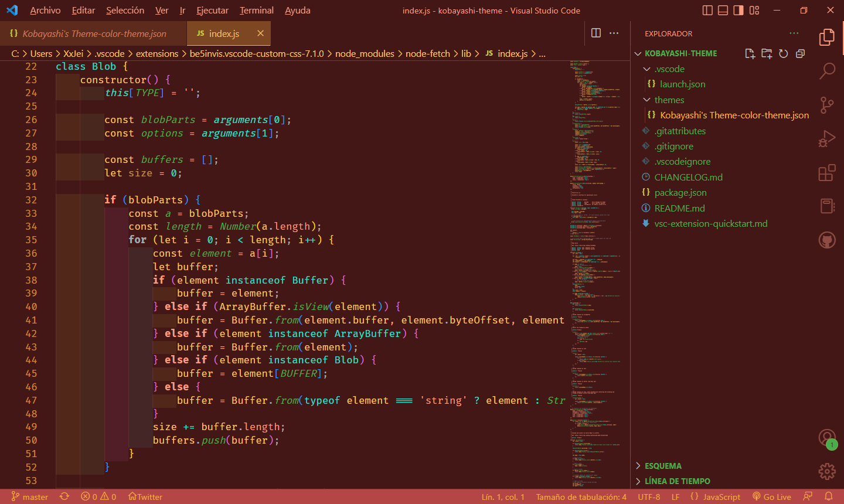844x504 pixels.
Task: Select the master branch indicator
Action: point(29,496)
